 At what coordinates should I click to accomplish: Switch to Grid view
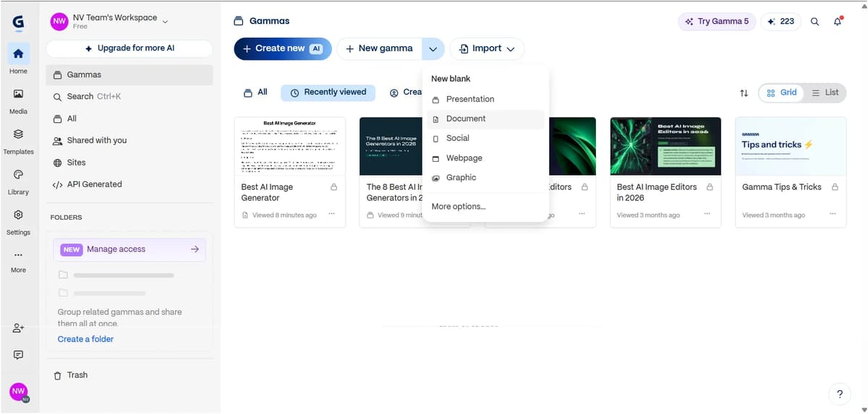(x=782, y=92)
